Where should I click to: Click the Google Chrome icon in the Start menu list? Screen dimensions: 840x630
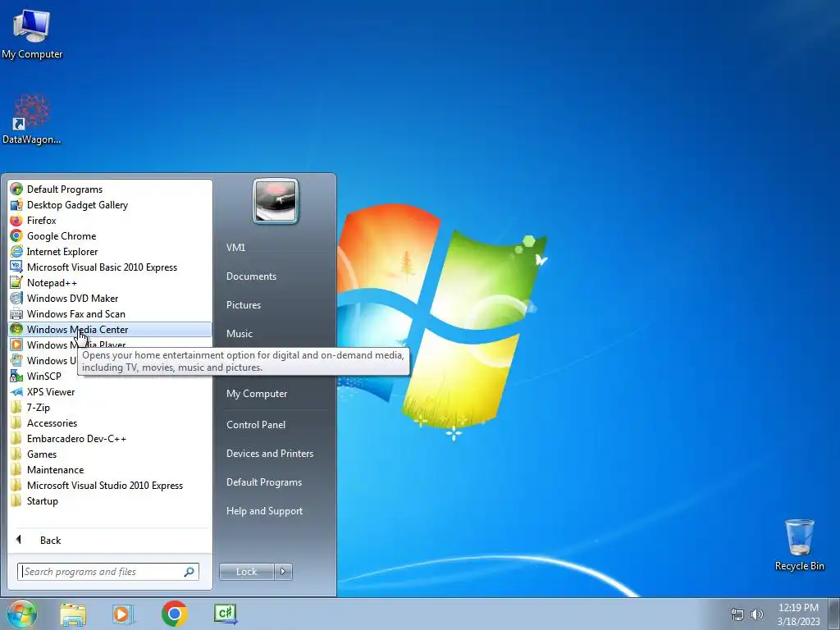click(x=16, y=235)
